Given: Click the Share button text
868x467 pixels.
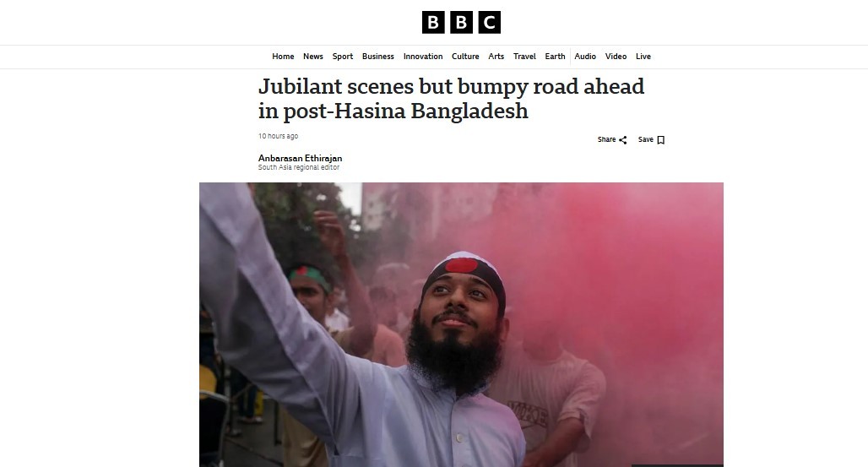Looking at the screenshot, I should coord(606,139).
